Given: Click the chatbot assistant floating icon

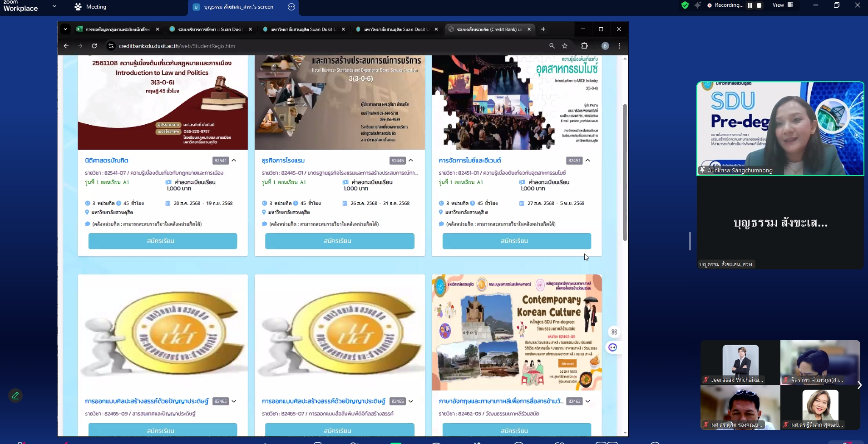Looking at the screenshot, I should [x=613, y=347].
